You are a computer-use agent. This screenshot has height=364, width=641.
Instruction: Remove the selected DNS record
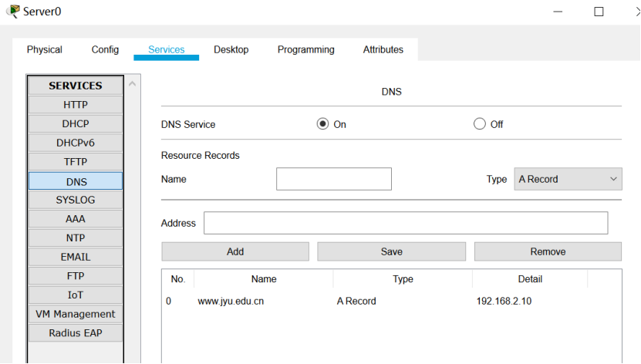coord(548,251)
